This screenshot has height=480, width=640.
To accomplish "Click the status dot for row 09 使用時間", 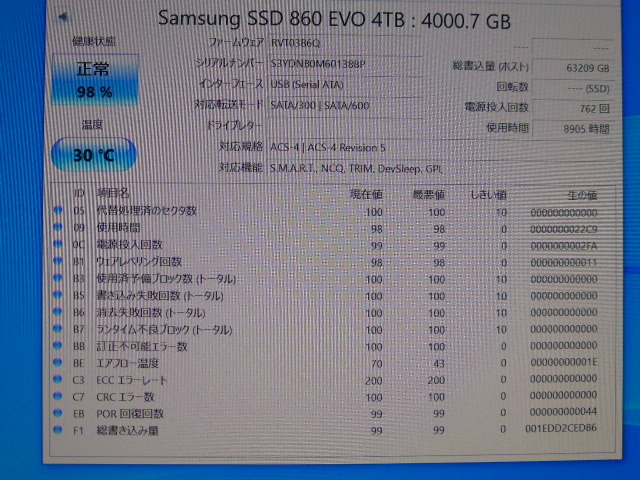I will pyautogui.click(x=58, y=227).
